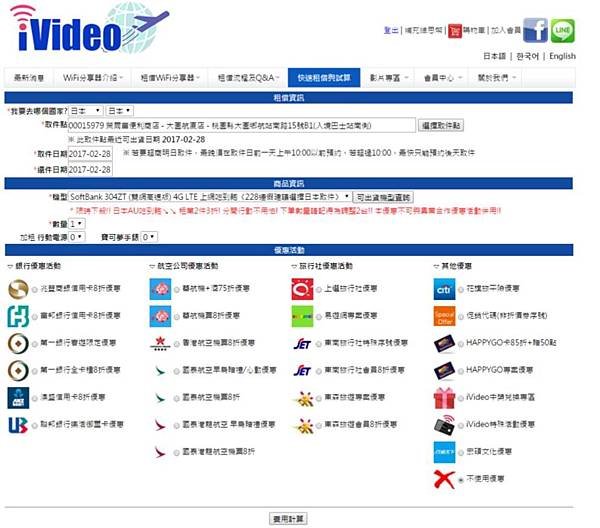Click the Cathay Pacific logo beside 國泰航空機票8折
This screenshot has width=600, height=528.
tap(160, 398)
